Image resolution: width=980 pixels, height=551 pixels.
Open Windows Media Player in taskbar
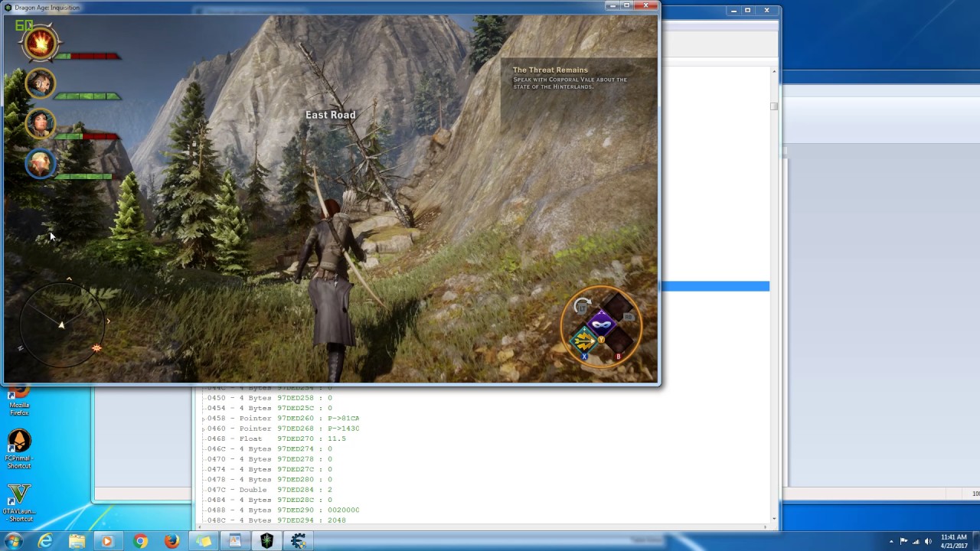coord(108,541)
